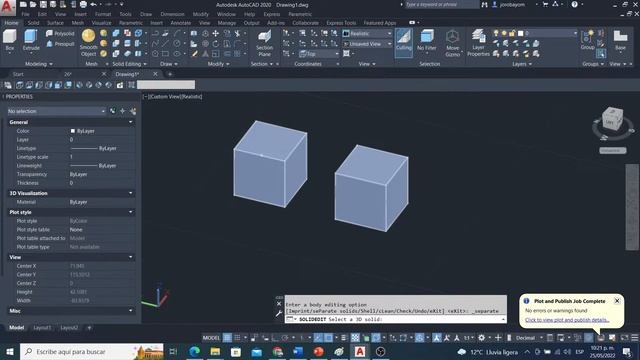Viewport: 640px width, 360px height.
Task: Use the Presspull tool
Action: coord(60,44)
